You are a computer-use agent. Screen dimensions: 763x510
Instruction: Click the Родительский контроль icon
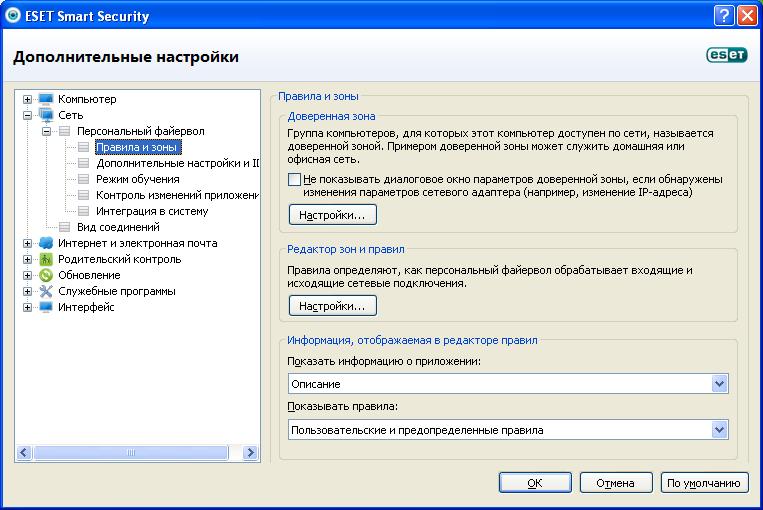click(46, 259)
